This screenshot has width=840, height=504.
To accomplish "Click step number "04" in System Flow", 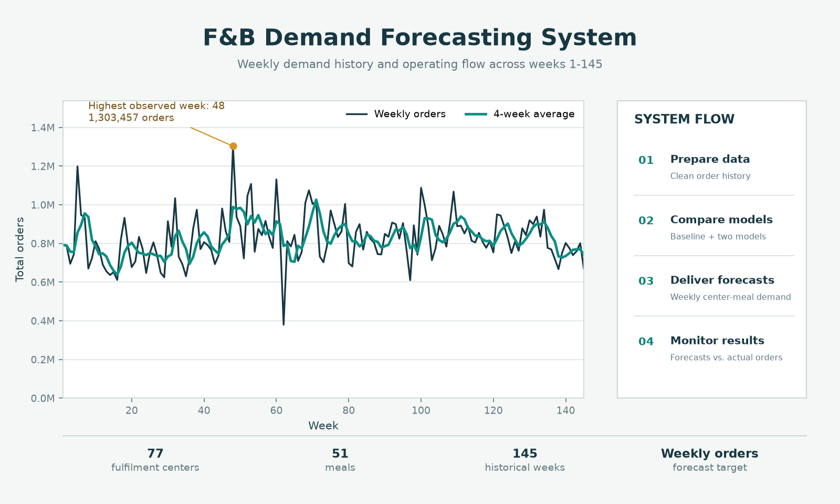I will 646,341.
